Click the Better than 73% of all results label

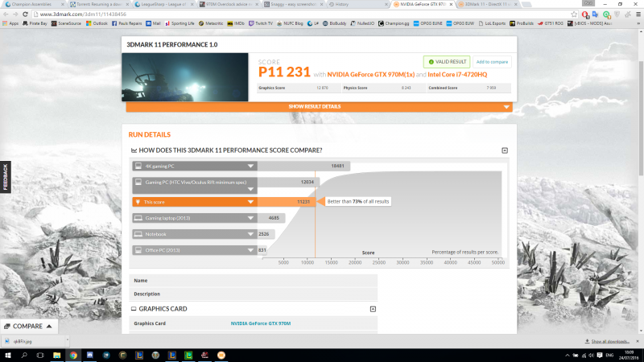[x=358, y=202]
